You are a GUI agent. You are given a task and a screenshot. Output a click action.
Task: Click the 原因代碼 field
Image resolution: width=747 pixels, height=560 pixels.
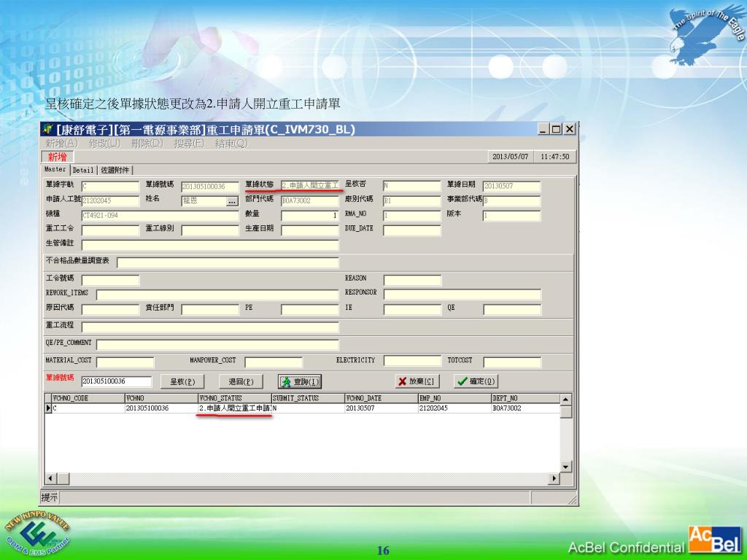coord(110,309)
